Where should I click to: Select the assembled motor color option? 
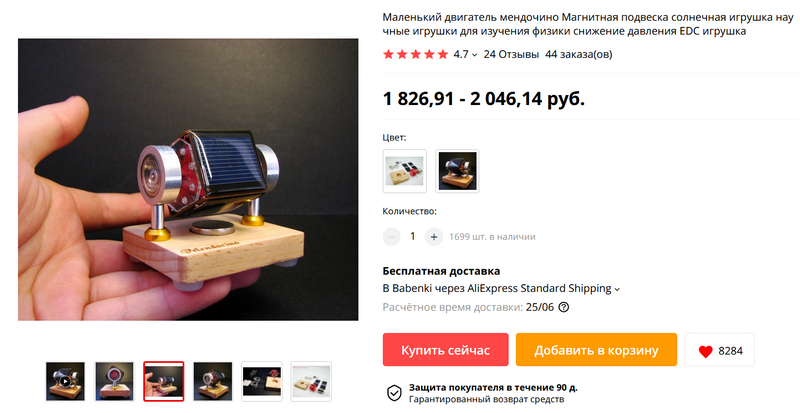click(457, 171)
